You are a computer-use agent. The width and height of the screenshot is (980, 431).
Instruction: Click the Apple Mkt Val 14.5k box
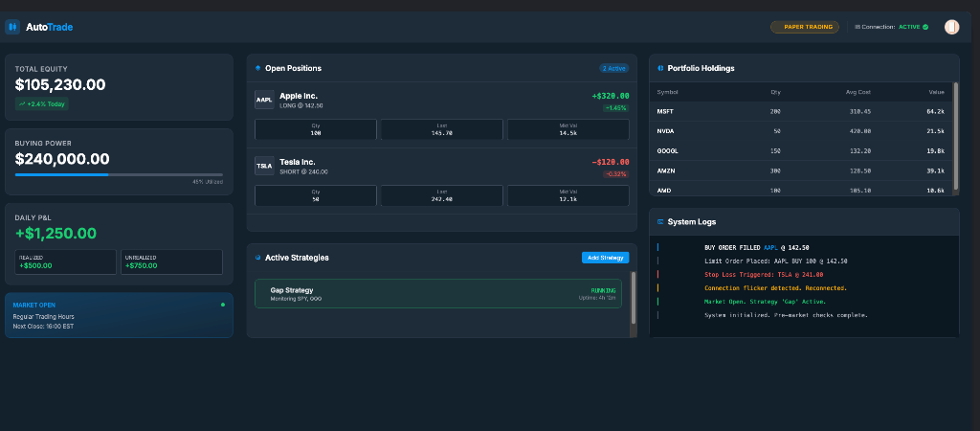click(568, 129)
